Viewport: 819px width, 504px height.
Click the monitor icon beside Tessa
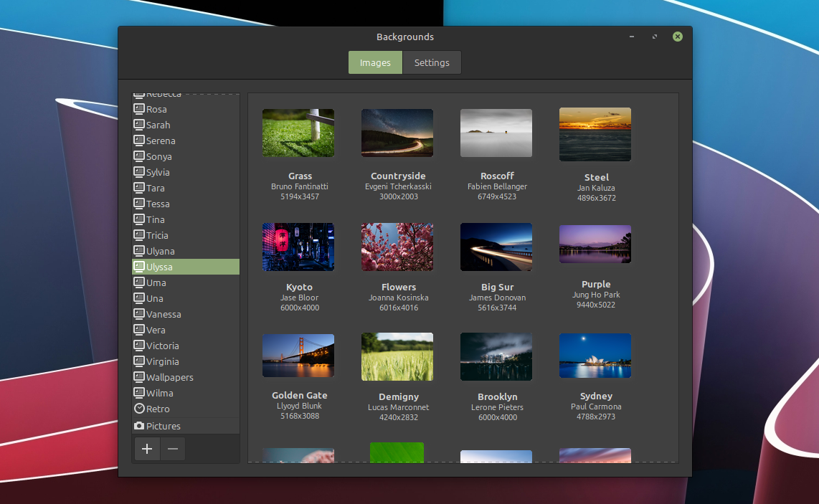tap(139, 204)
